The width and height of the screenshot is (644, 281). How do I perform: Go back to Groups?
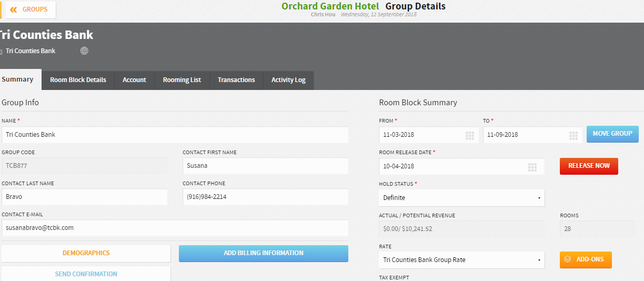29,9
